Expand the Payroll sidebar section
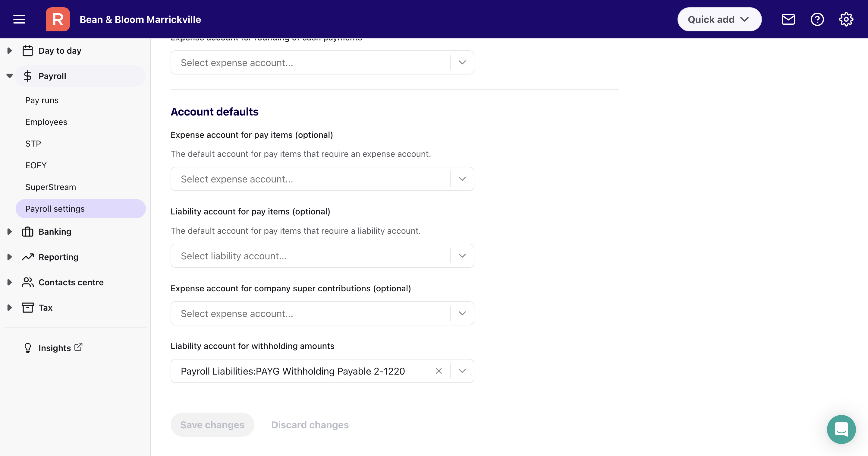Screen dimensions: 868x456 click(x=9, y=76)
